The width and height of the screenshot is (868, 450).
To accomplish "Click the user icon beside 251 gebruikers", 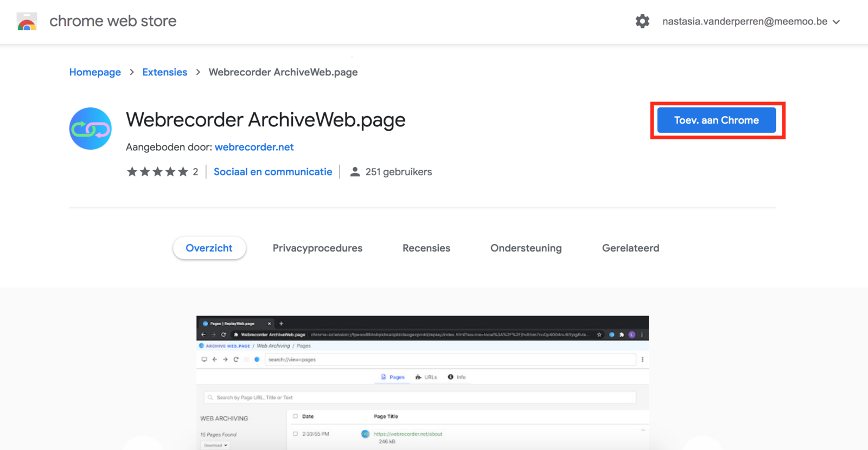I will (x=355, y=172).
